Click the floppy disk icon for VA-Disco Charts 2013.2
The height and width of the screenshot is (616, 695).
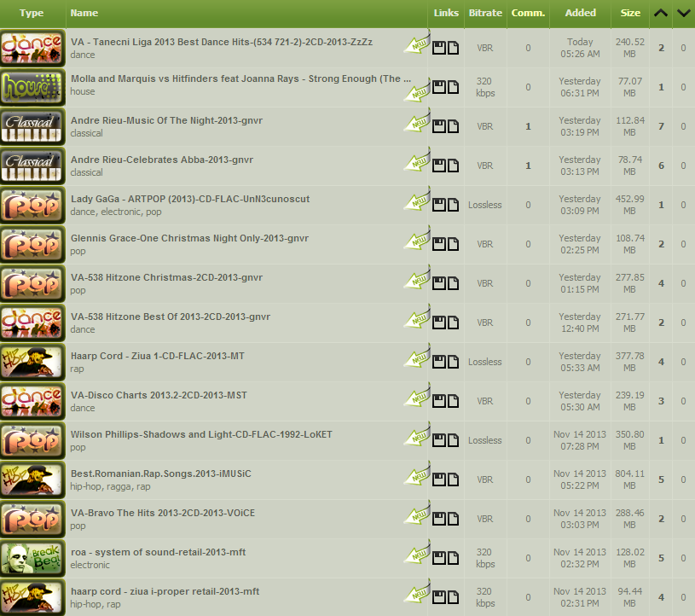pos(439,401)
